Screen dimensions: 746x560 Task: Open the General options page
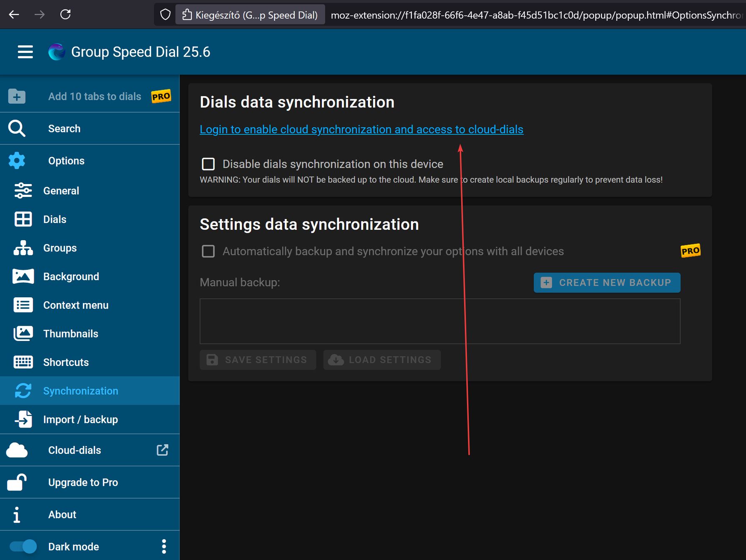(90, 191)
